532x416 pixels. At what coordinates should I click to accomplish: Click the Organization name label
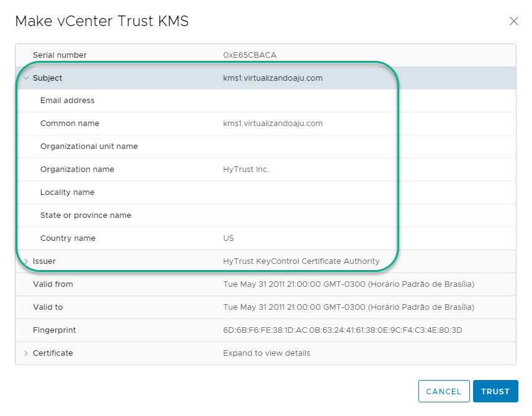(x=77, y=170)
